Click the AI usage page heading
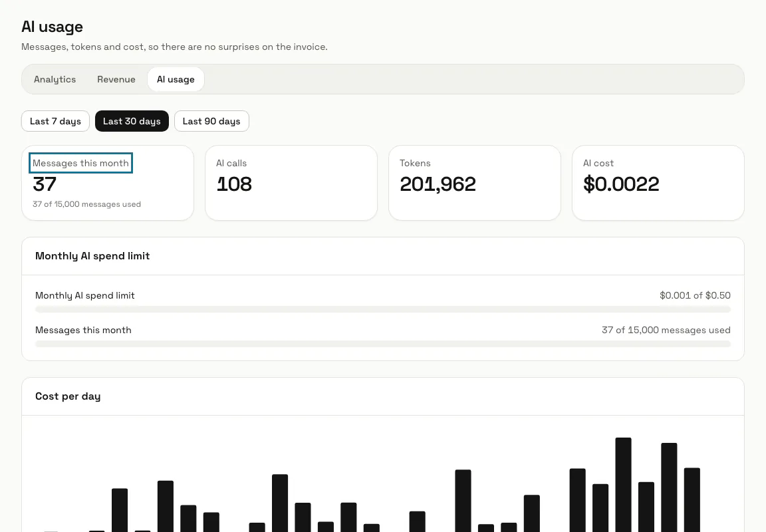This screenshot has width=766, height=532. [53, 27]
